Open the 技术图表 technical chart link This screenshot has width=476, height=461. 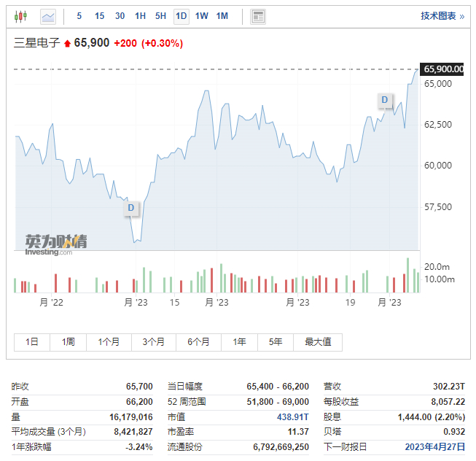coord(442,15)
